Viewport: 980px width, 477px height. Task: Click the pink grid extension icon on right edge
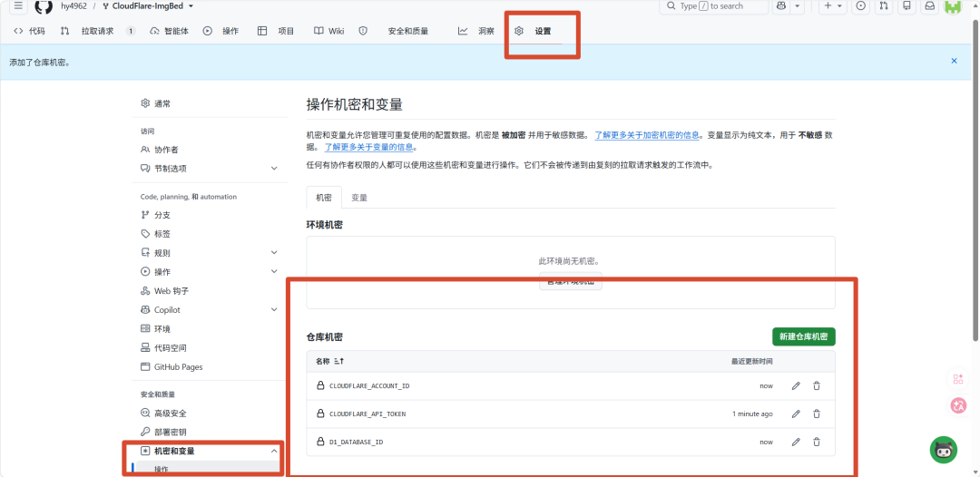958,379
